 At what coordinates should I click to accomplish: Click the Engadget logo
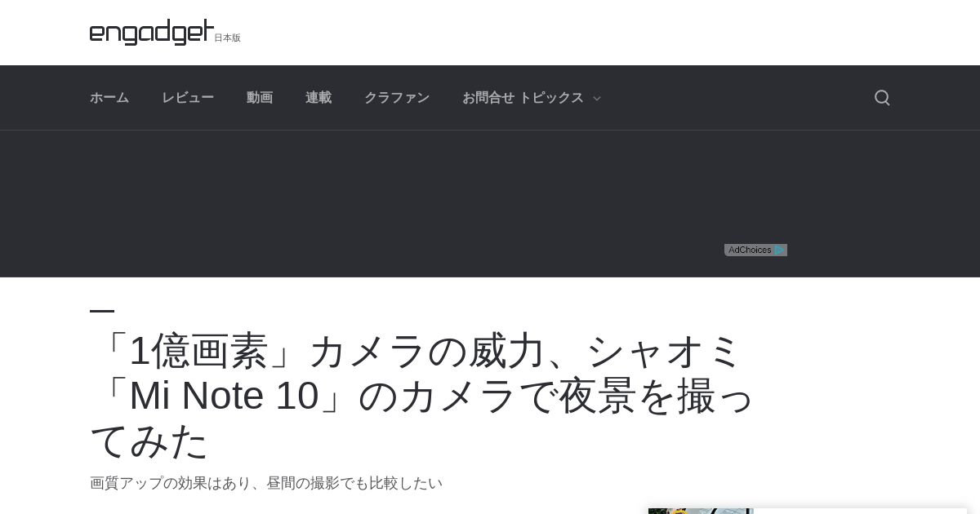tap(152, 32)
